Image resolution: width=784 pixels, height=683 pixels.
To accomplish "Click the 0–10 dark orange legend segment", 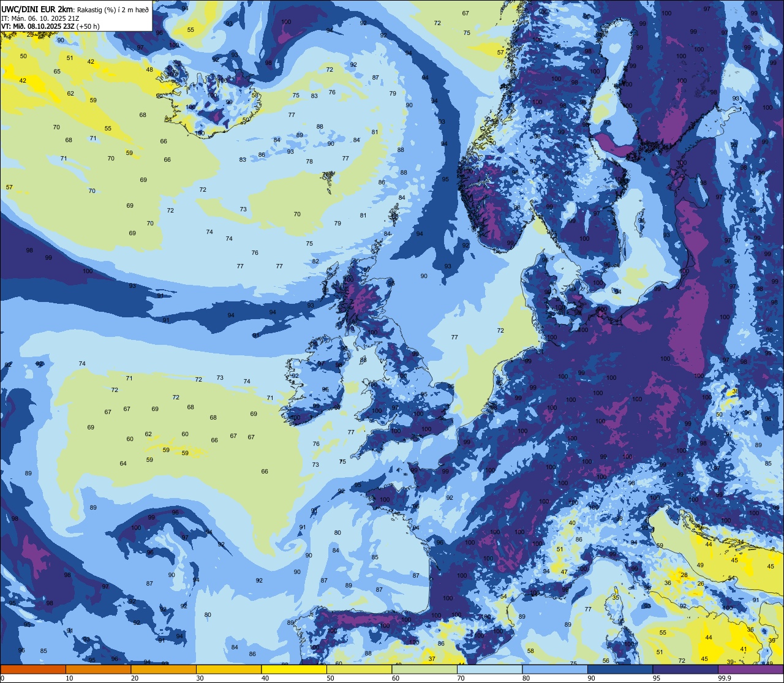I will coord(33,670).
